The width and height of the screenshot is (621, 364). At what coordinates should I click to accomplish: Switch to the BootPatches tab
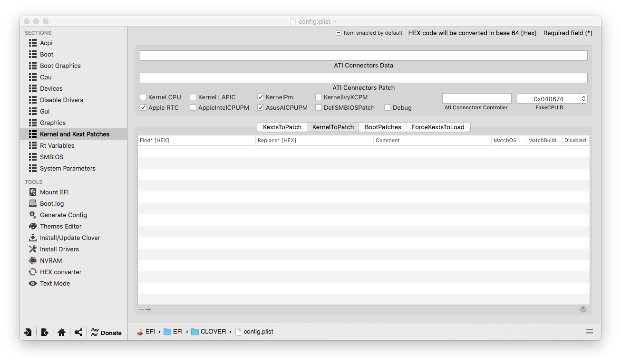click(x=383, y=127)
